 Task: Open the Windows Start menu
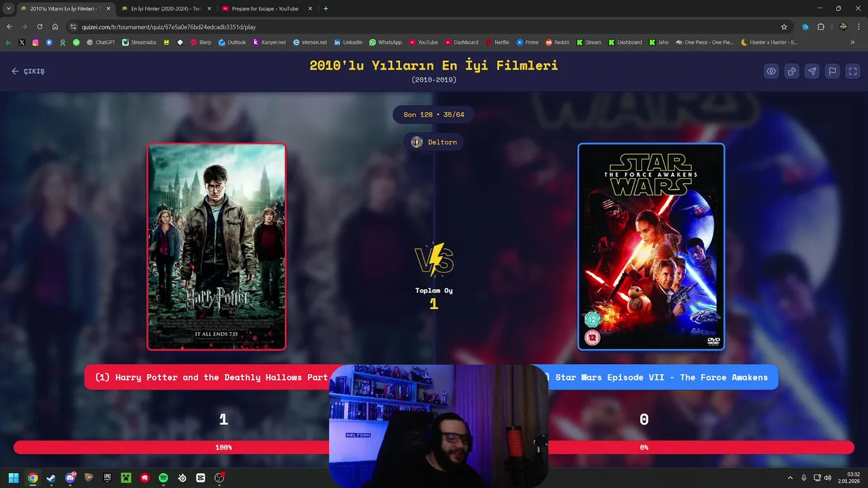[x=14, y=478]
